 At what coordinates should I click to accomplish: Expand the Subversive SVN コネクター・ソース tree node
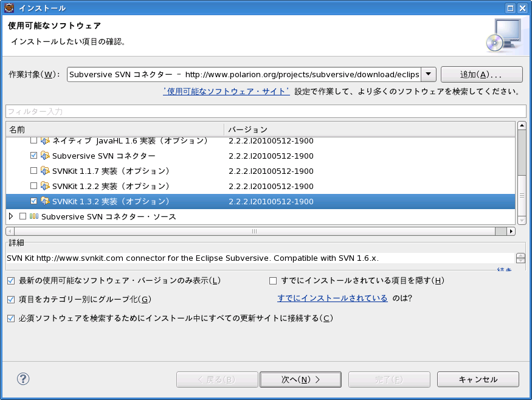[11, 216]
